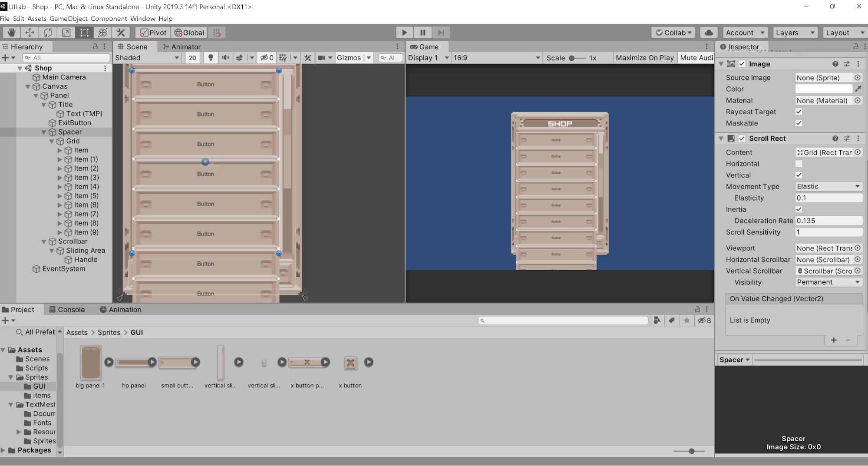The image size is (868, 466).
Task: Open the 16:9 aspect ratio dropdown
Action: pyautogui.click(x=497, y=58)
